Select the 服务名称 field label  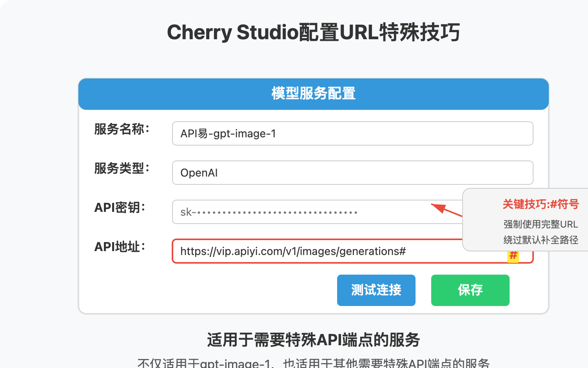[x=120, y=129]
